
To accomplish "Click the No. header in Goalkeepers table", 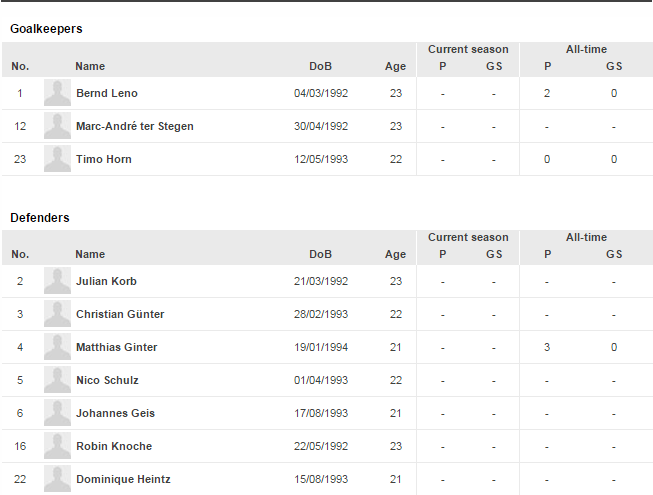I will point(20,66).
